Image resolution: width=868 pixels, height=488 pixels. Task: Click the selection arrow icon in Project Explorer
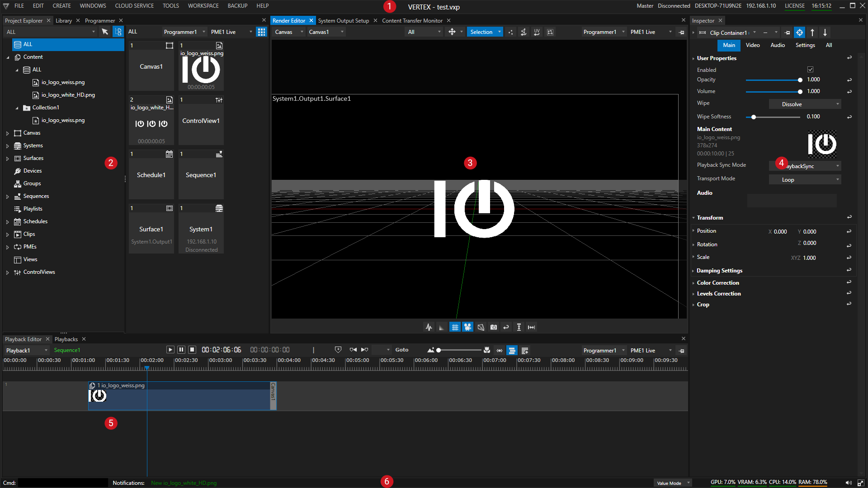(105, 32)
